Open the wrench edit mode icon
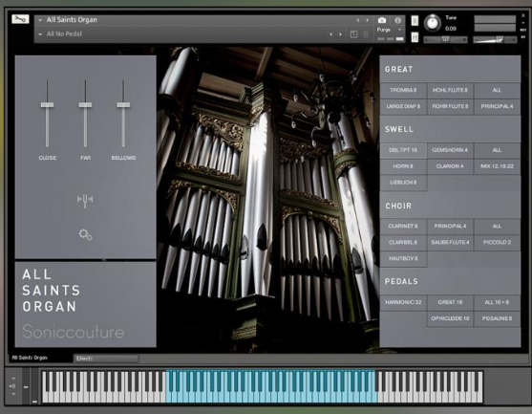This screenshot has width=532, height=414. 20,19
